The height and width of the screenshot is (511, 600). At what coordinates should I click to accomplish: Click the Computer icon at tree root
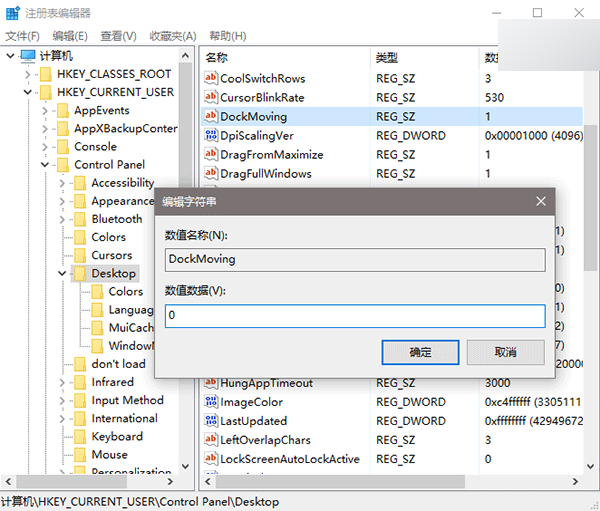(27, 55)
